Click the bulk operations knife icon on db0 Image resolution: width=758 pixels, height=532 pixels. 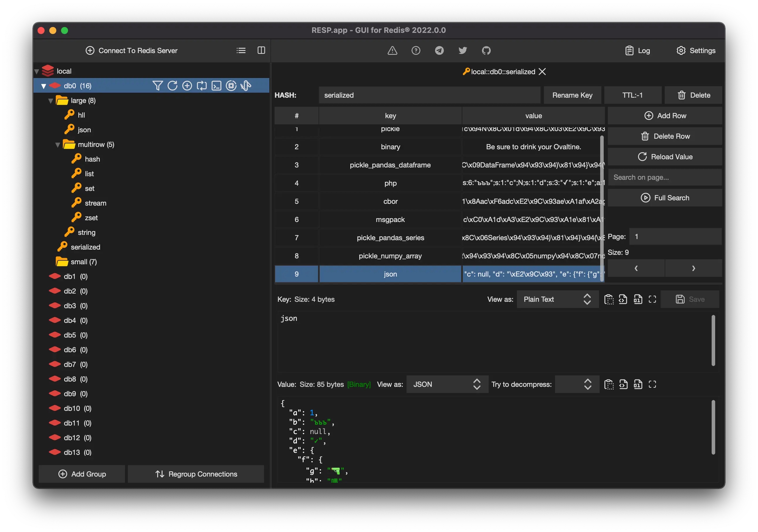click(246, 86)
